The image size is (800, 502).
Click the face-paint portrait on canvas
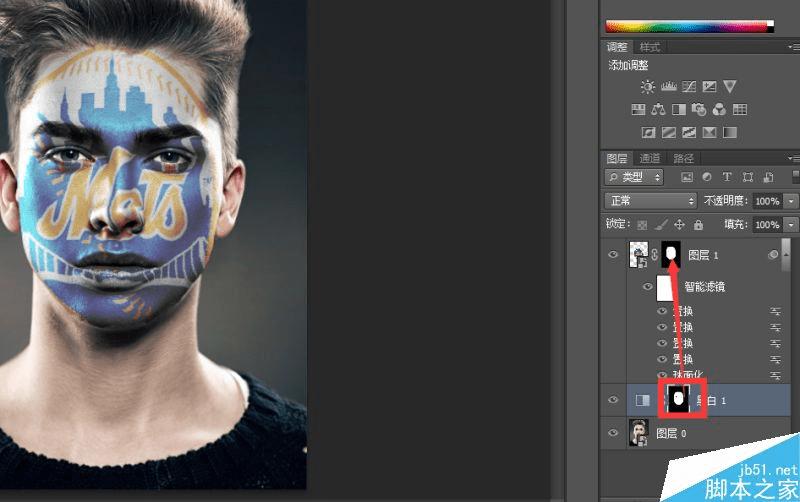(x=153, y=244)
